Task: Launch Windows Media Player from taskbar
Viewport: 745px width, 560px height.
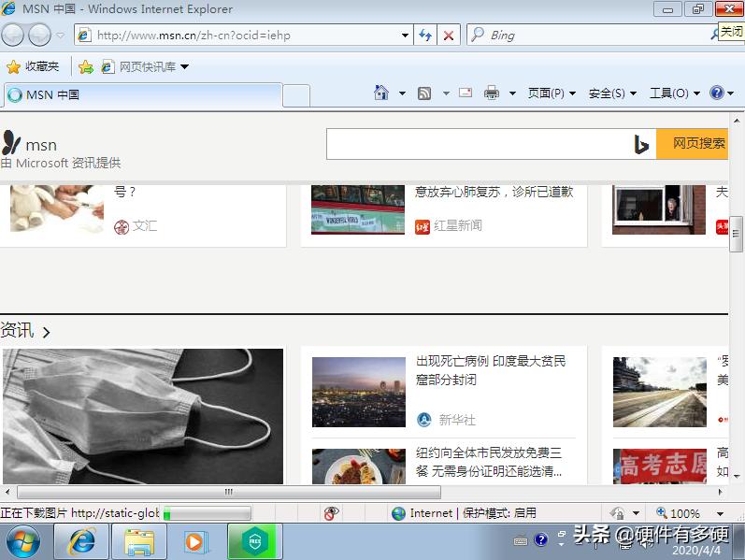Action: [195, 541]
